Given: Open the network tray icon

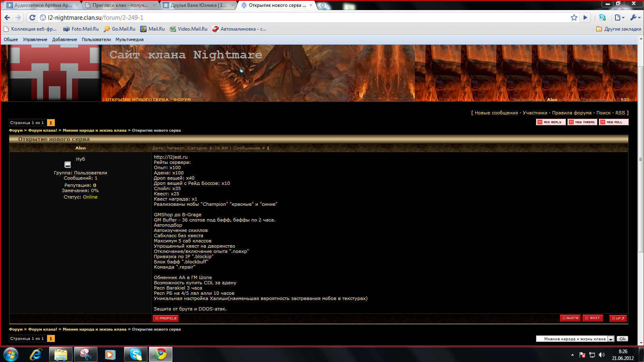Looking at the screenshot, I should 592,355.
